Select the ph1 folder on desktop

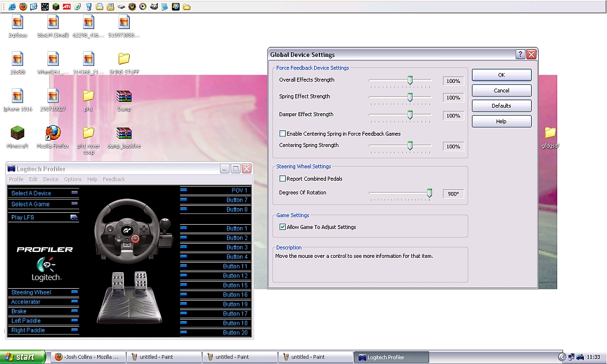[x=88, y=101]
